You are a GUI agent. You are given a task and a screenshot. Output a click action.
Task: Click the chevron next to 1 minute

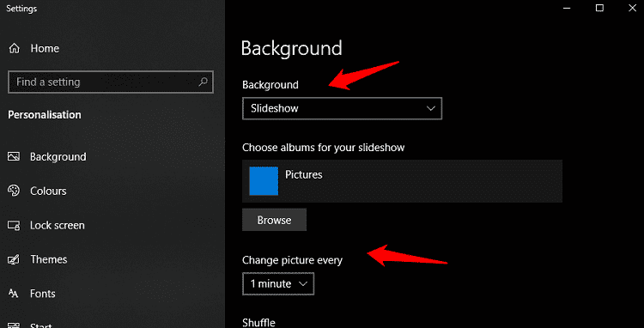point(303,284)
